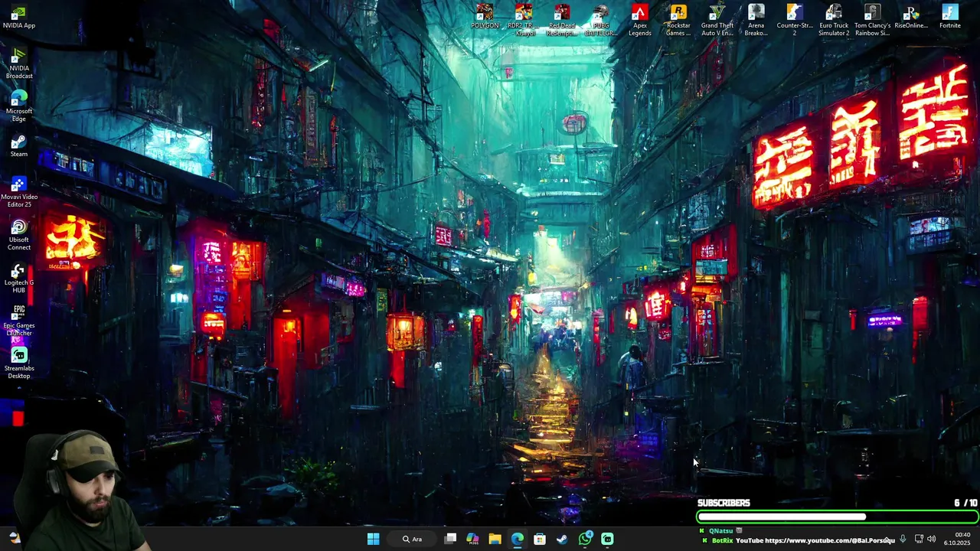Select the Grand Theft Auto V icon
This screenshot has height=551, width=980.
tap(717, 21)
